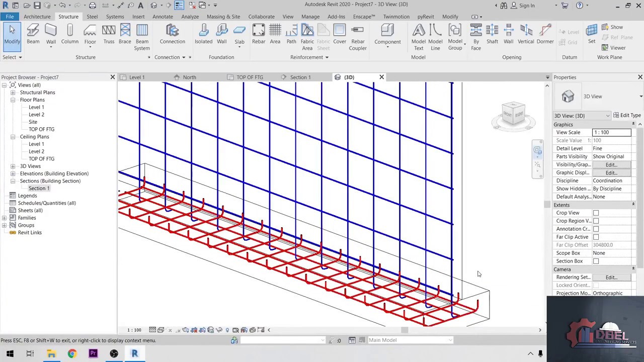Select the Area reinforcement tool
This screenshot has height=362, width=644.
275,35
